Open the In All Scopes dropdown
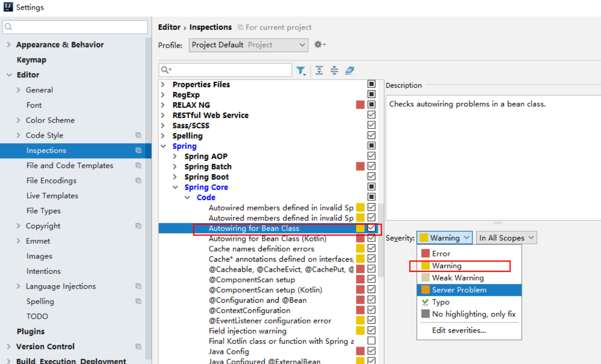 506,238
